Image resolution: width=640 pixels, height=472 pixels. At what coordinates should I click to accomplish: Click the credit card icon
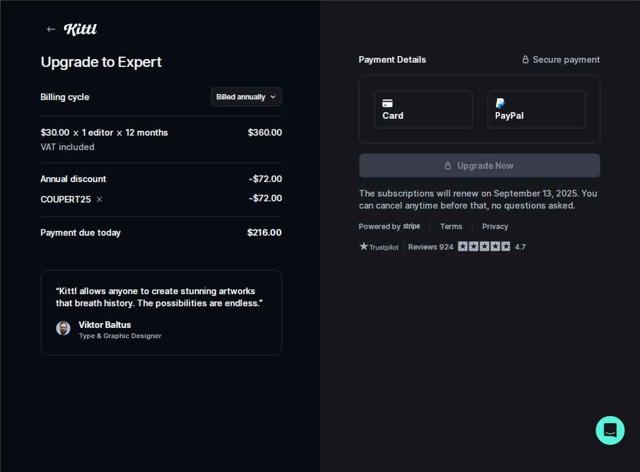coord(387,103)
